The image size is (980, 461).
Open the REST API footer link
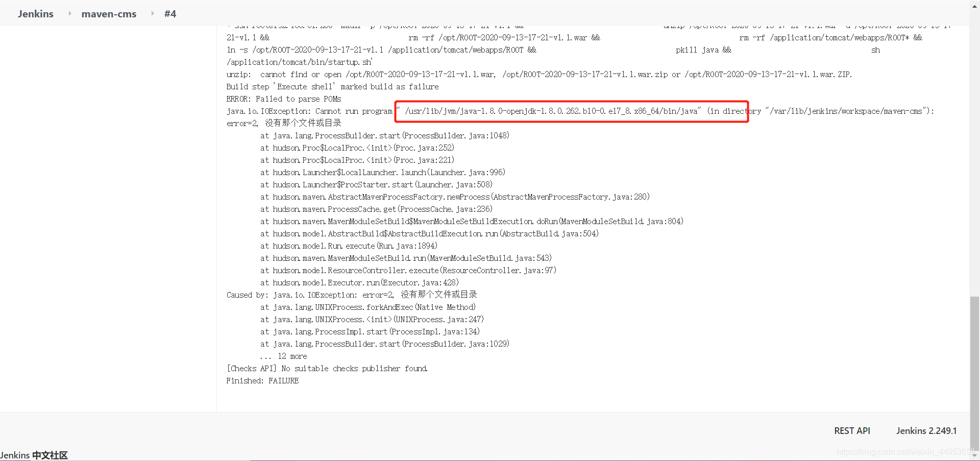coord(852,431)
